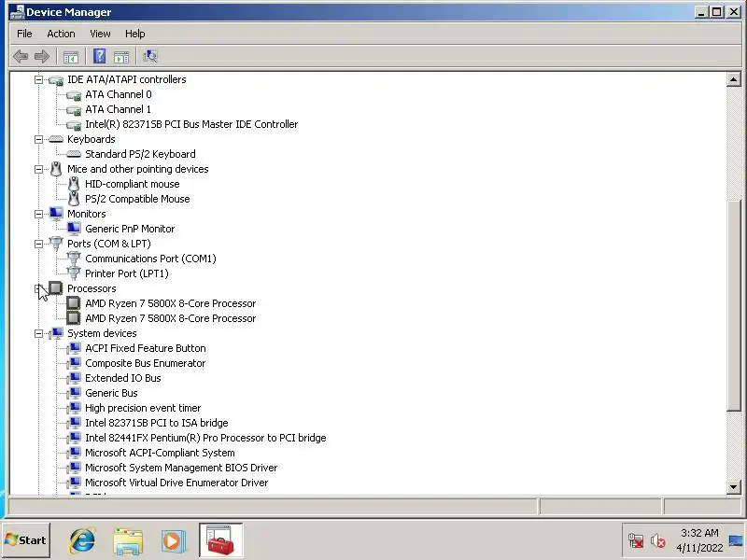Viewport: 747px width, 560px height.
Task: Click the Start button
Action: pyautogui.click(x=26, y=540)
